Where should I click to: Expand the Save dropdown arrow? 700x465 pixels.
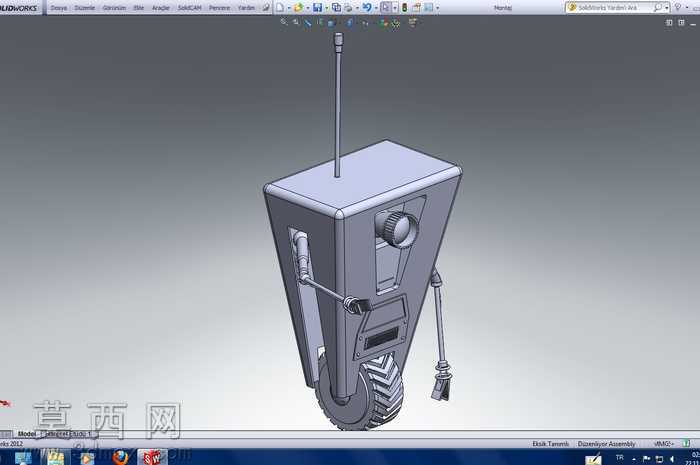(327, 8)
